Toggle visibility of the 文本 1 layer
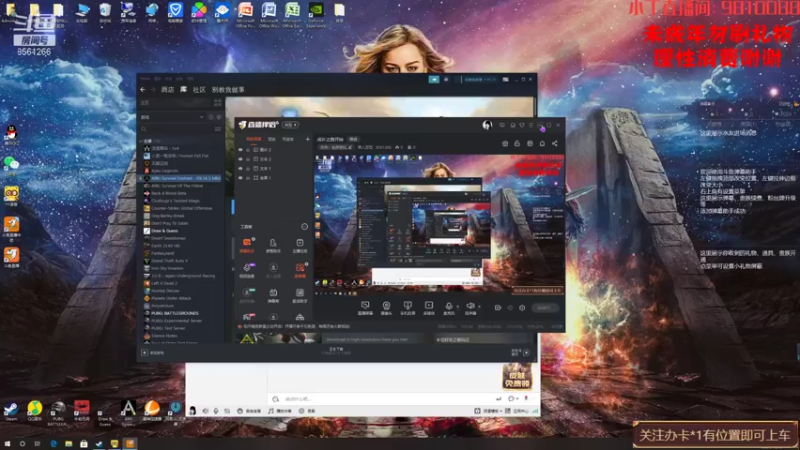The image size is (800, 450). (x=241, y=168)
